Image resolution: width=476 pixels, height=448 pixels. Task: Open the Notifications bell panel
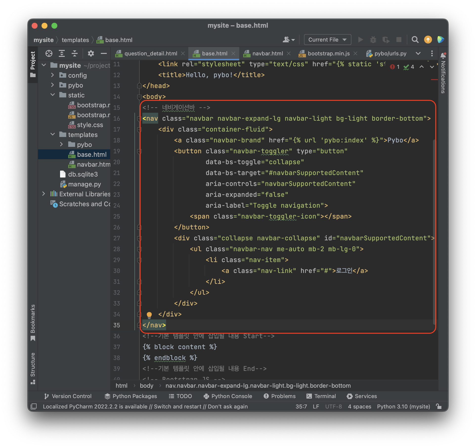point(443,55)
